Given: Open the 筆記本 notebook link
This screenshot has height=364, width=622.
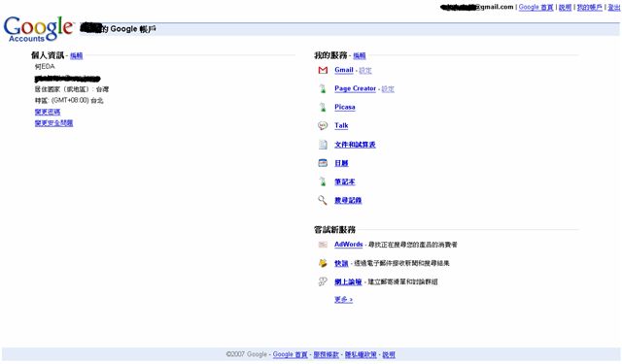Looking at the screenshot, I should tap(345, 182).
